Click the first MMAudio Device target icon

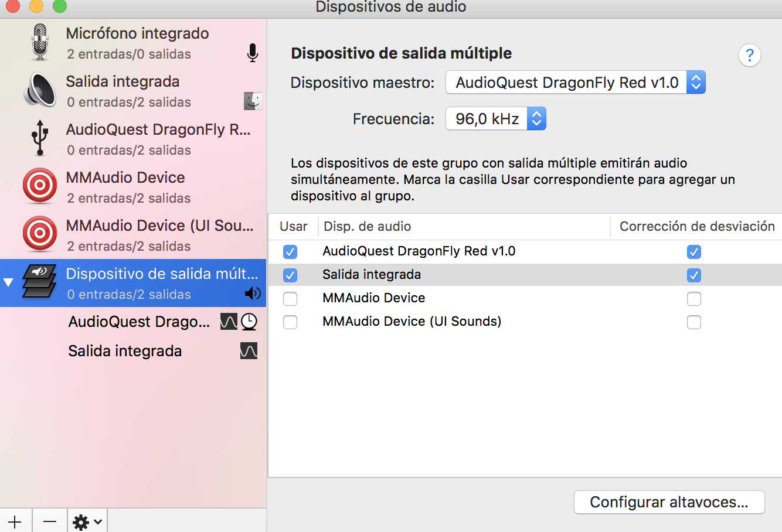[x=40, y=186]
